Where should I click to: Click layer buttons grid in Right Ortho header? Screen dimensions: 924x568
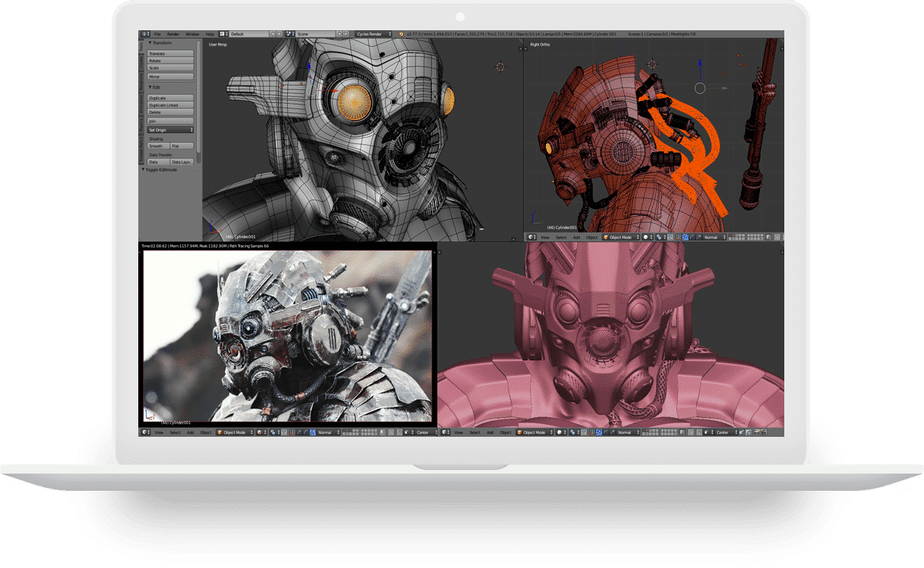pyautogui.click(x=747, y=237)
